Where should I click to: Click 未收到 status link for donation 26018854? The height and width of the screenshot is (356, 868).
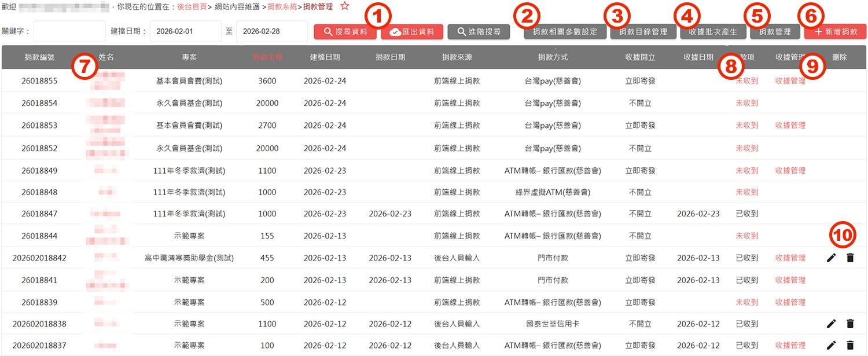pos(747,103)
